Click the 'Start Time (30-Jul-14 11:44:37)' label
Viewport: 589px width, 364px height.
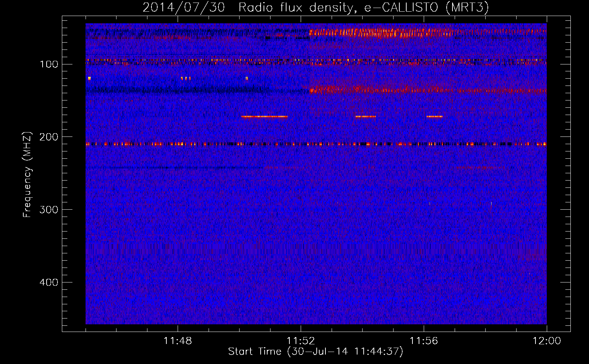coord(316,352)
